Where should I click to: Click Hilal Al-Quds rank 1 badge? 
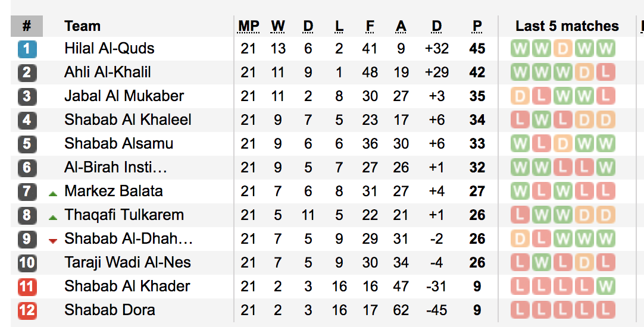click(27, 49)
